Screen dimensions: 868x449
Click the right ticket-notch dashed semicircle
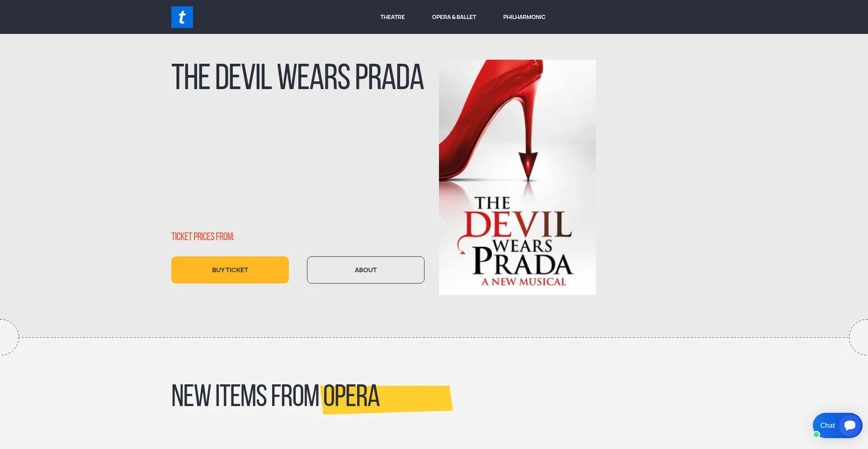[x=859, y=337]
